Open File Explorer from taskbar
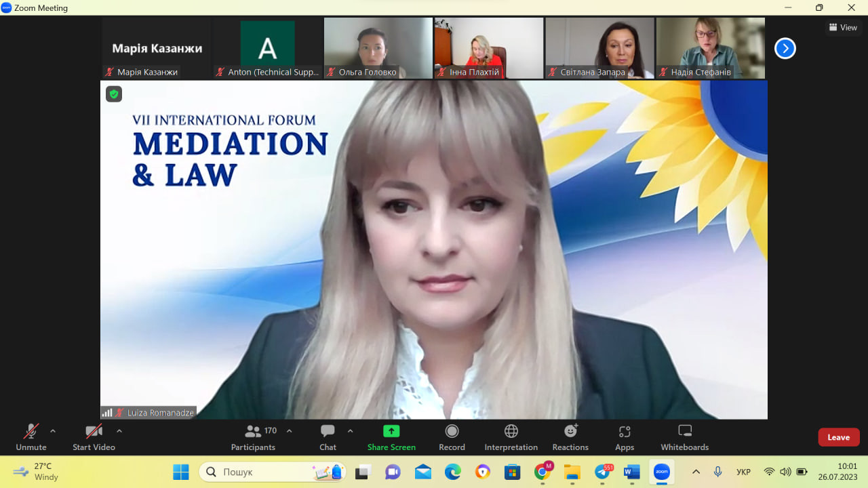The image size is (868, 488). click(572, 472)
